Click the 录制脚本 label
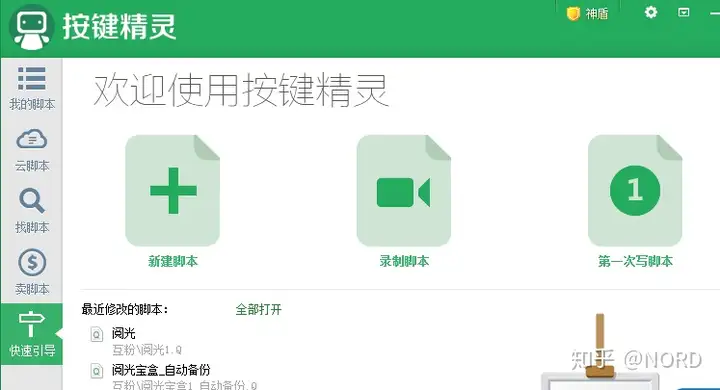 click(x=404, y=261)
